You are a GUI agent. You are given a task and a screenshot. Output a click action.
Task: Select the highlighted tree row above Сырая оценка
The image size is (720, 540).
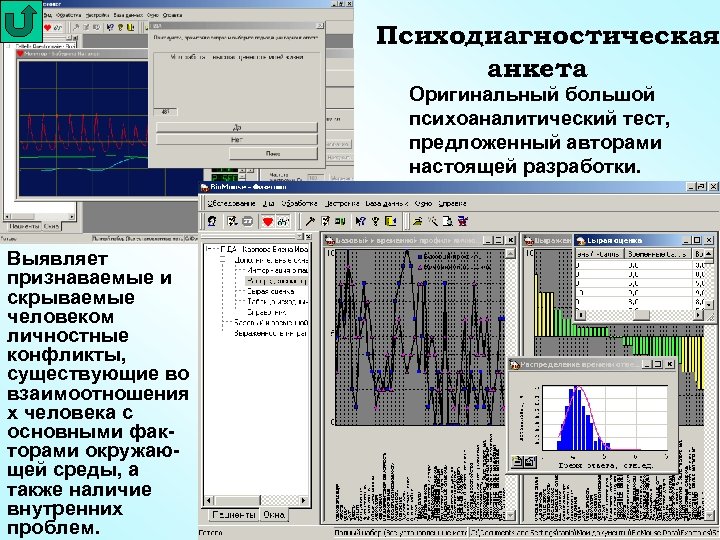pos(276,281)
